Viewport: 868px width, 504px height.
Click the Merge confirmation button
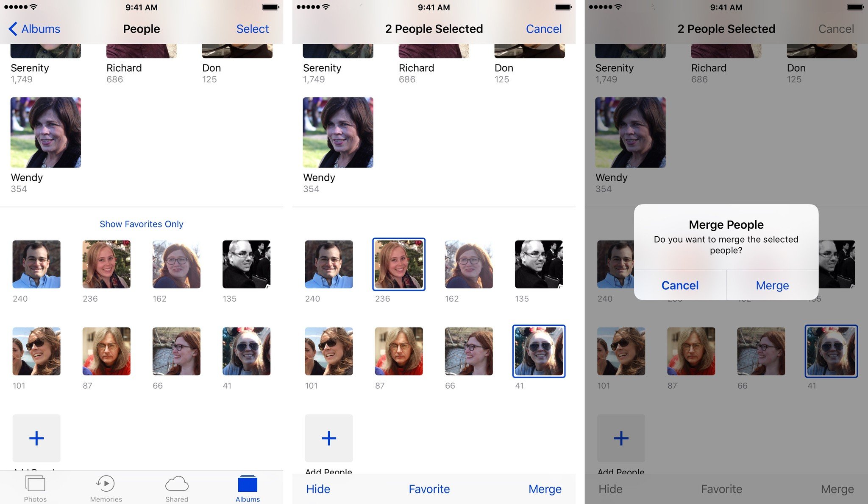tap(772, 285)
